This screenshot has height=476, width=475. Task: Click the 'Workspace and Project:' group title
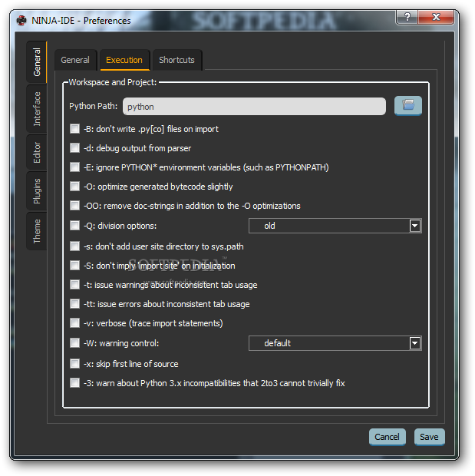(113, 82)
